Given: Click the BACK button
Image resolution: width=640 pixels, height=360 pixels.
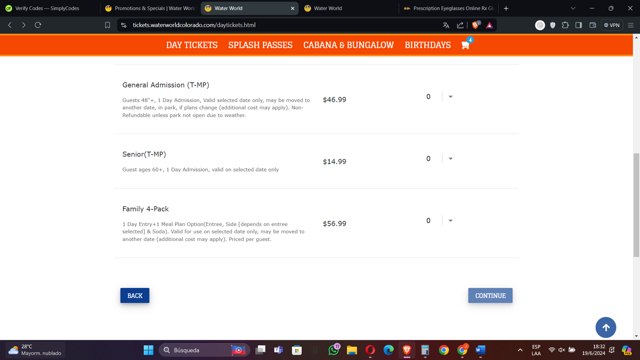Looking at the screenshot, I should [135, 296].
